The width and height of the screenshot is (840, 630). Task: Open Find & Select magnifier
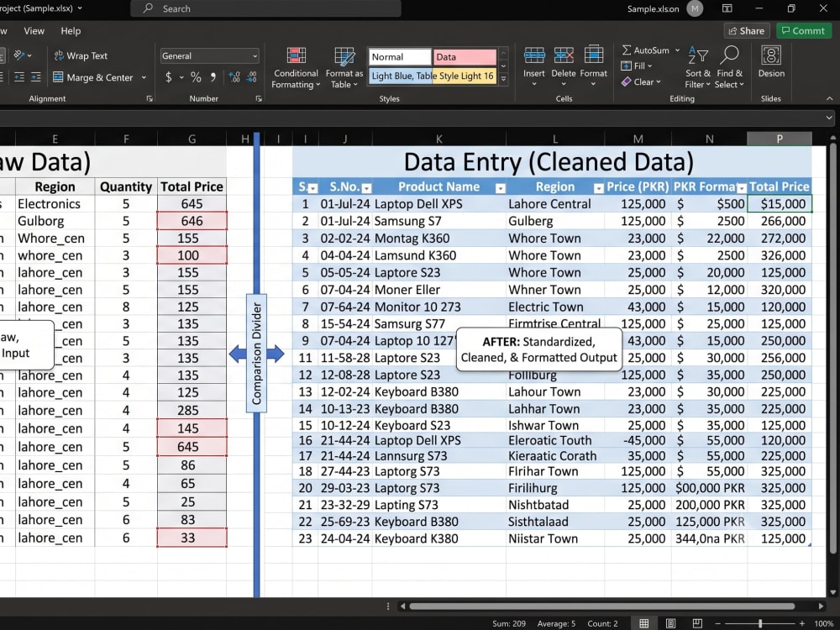coord(729,67)
